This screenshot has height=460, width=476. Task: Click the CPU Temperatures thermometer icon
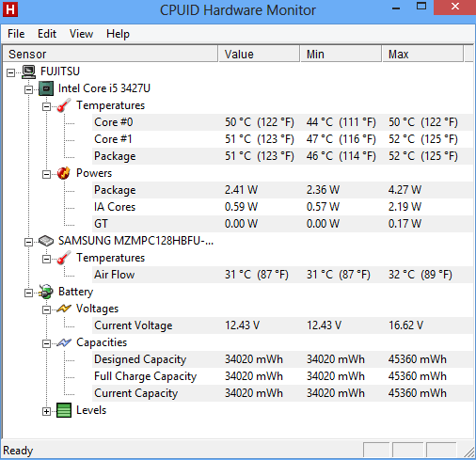tap(64, 105)
